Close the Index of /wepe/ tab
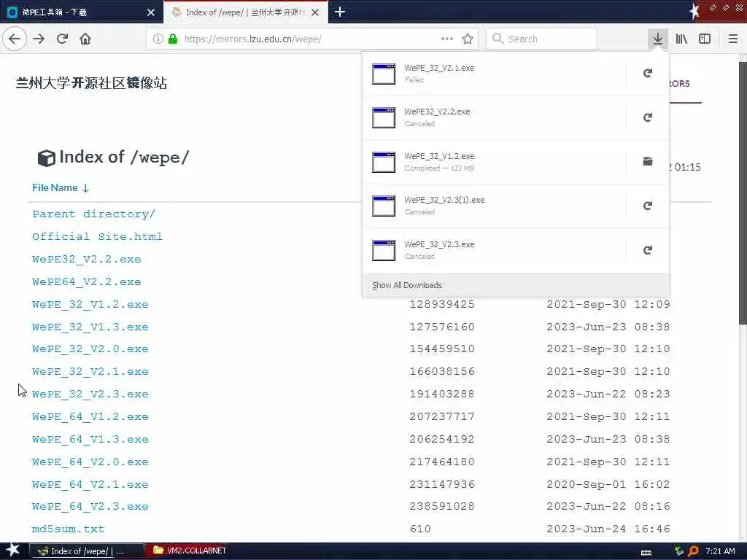 315,12
